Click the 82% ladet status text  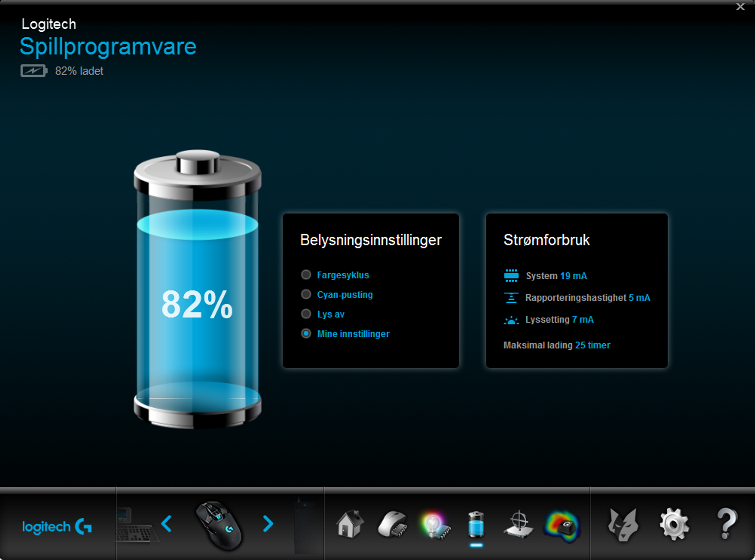[x=79, y=71]
